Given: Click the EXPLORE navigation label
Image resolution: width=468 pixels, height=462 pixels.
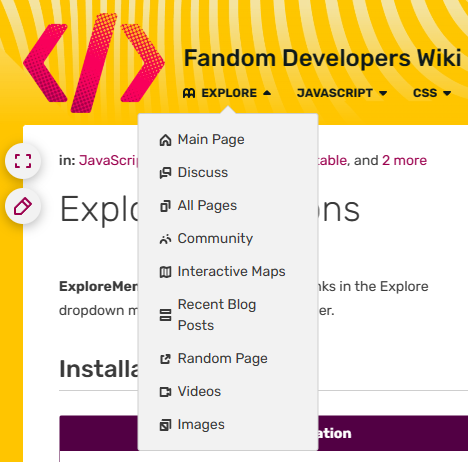Looking at the screenshot, I should pos(229,93).
